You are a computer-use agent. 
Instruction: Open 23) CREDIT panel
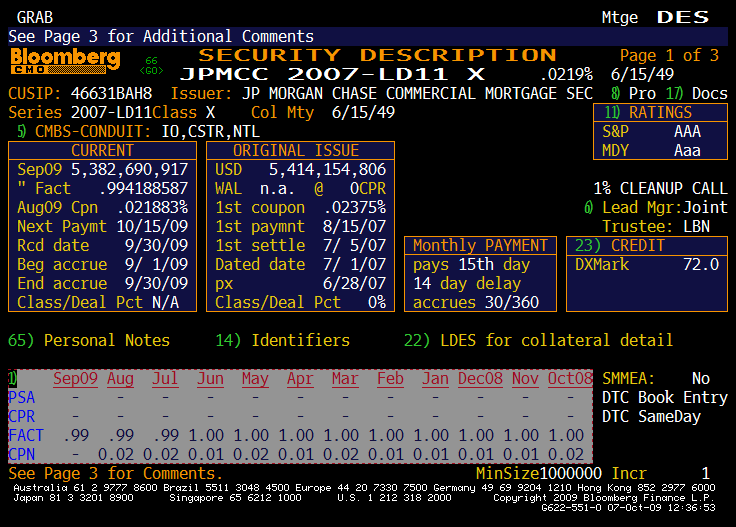point(647,245)
